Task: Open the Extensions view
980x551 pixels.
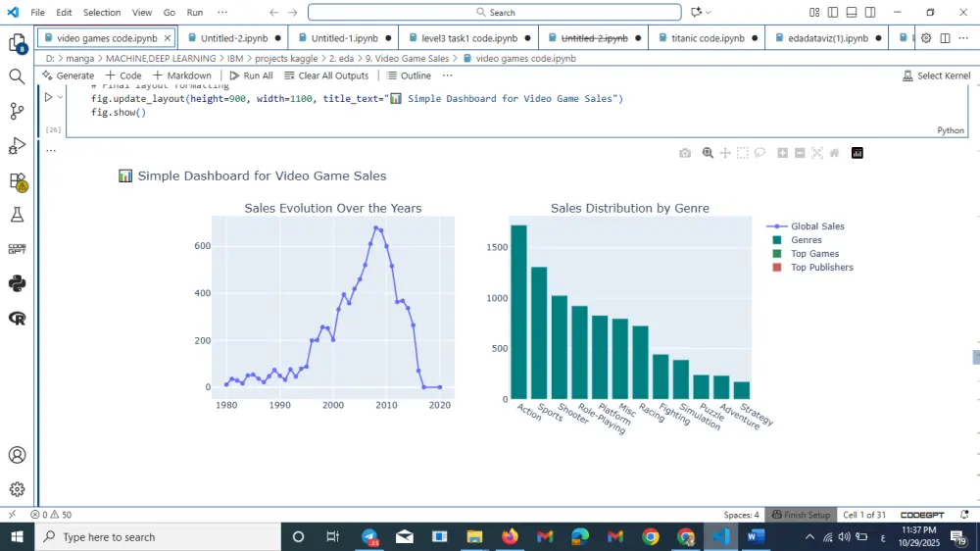Action: pyautogui.click(x=17, y=181)
